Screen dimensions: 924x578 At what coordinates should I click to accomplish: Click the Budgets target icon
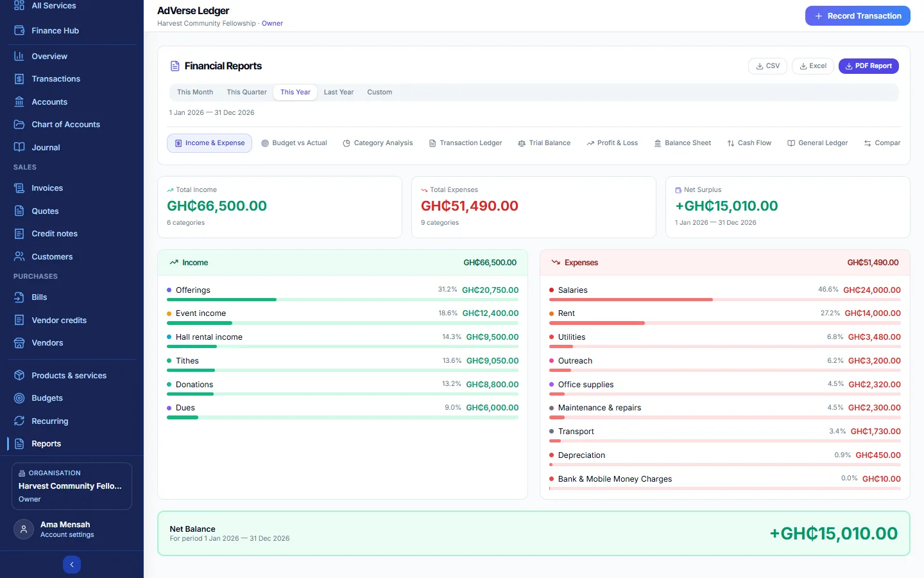click(19, 398)
